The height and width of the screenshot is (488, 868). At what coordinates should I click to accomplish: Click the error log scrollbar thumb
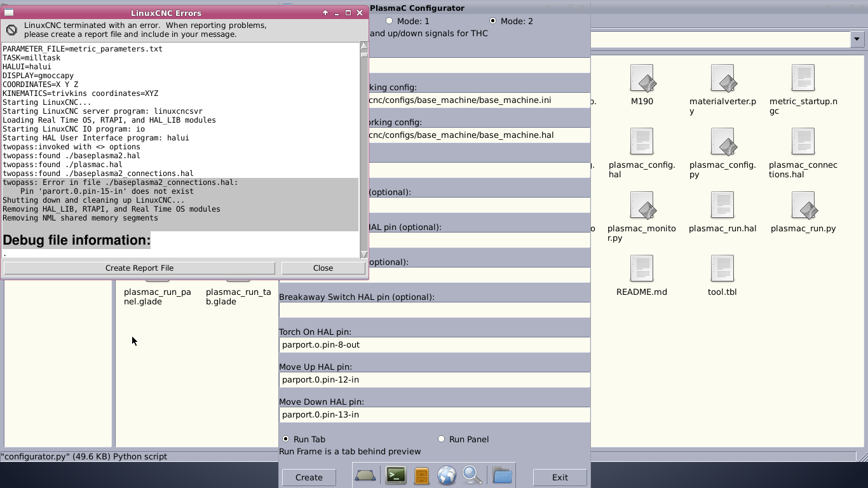(364, 55)
